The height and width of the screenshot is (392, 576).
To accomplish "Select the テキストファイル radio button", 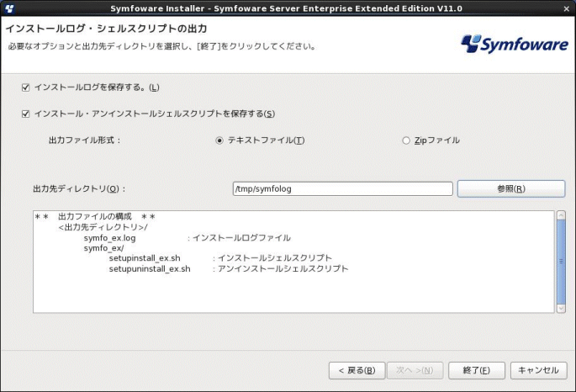I will (x=219, y=140).
